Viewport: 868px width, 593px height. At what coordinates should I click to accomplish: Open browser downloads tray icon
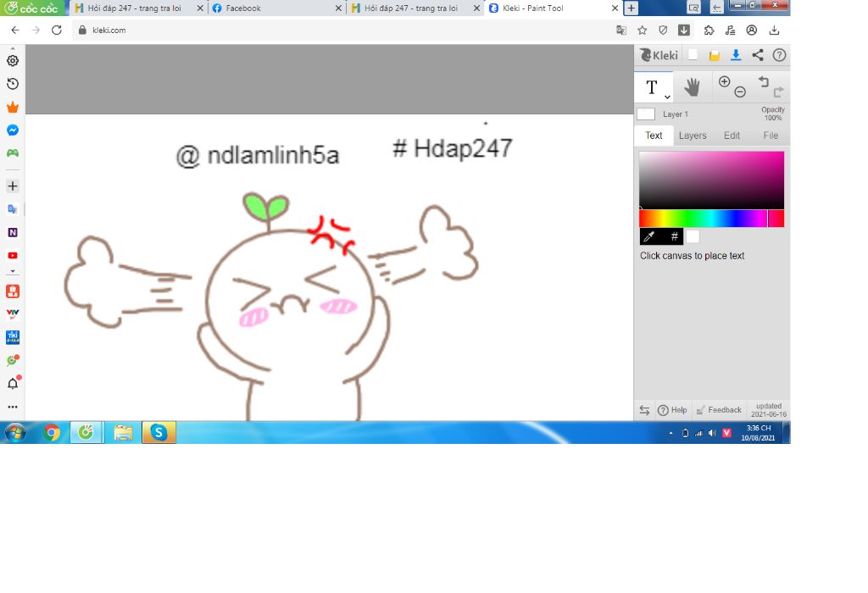tap(775, 30)
